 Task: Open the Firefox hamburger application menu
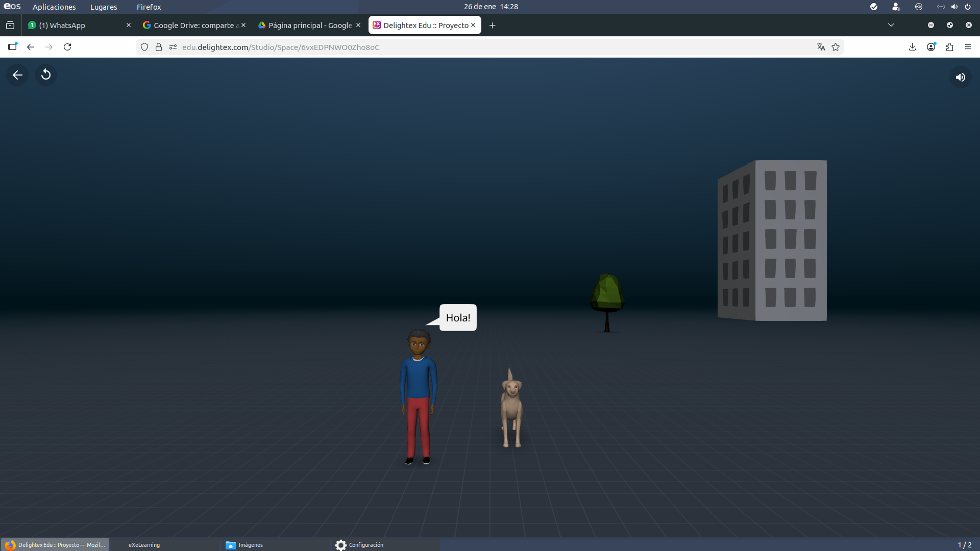pyautogui.click(x=968, y=47)
